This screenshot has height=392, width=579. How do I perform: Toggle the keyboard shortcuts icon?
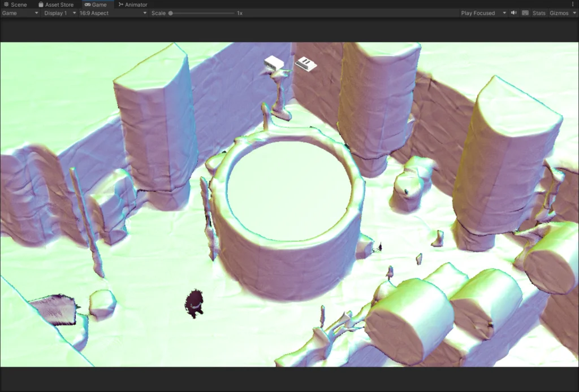pyautogui.click(x=525, y=13)
